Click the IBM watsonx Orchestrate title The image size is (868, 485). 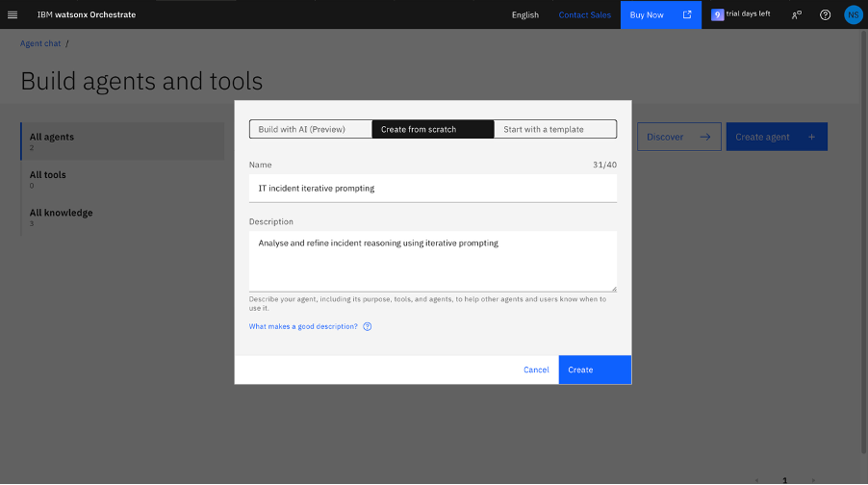pos(87,15)
